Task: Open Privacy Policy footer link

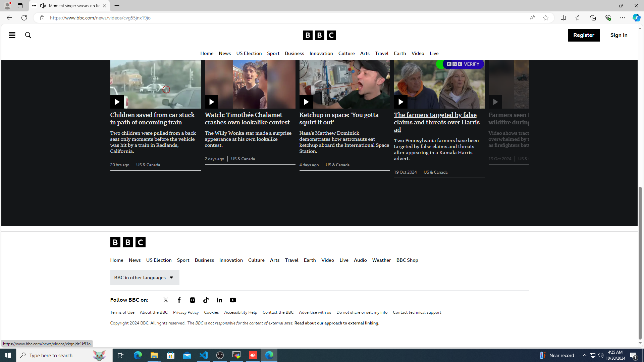Action: [186, 312]
